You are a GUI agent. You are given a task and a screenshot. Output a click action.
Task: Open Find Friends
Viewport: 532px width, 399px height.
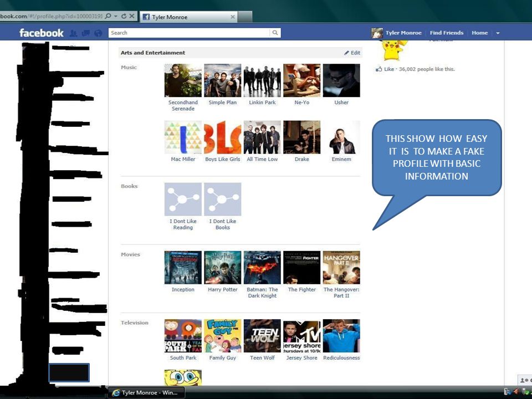pos(447,33)
